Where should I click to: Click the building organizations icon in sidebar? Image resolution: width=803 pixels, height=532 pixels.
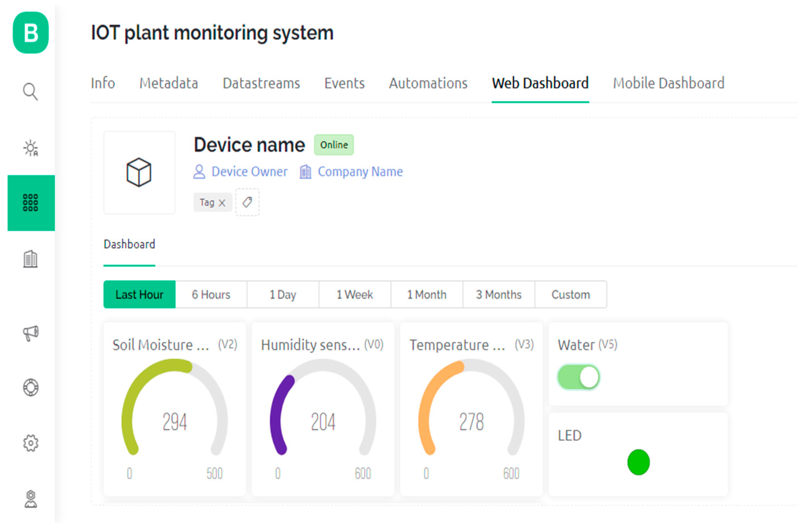pyautogui.click(x=31, y=259)
